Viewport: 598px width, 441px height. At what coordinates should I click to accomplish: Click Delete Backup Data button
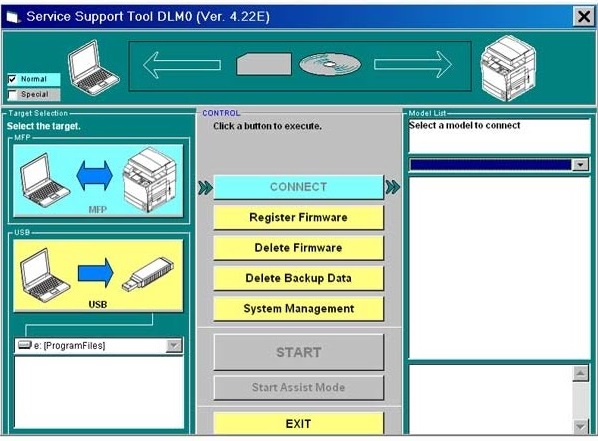(299, 278)
